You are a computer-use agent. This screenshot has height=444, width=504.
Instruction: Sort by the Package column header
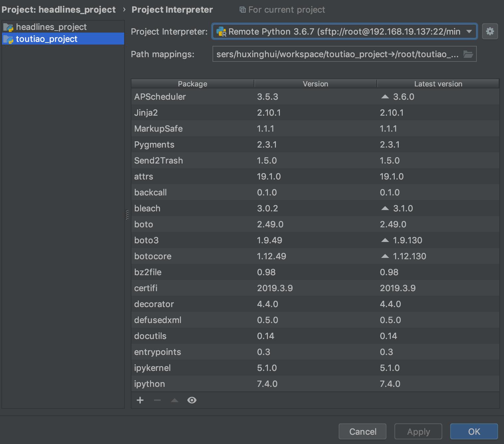(x=192, y=84)
